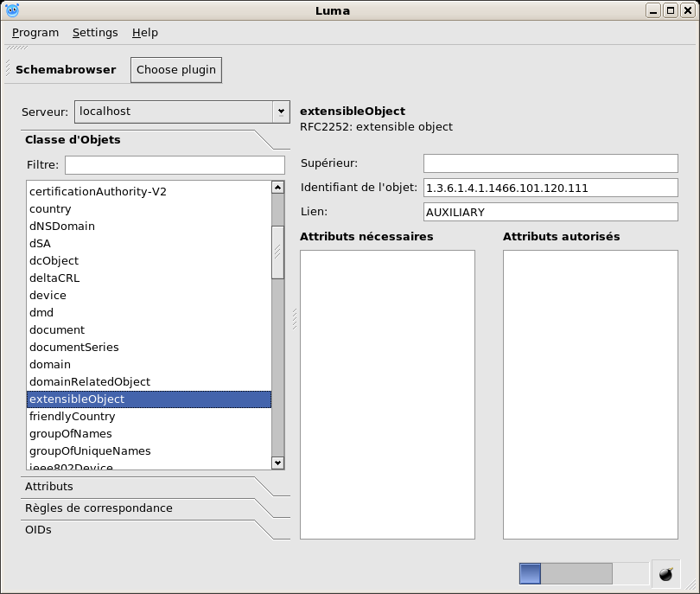Click the Choose plugin button
The image size is (700, 594).
pyautogui.click(x=176, y=70)
